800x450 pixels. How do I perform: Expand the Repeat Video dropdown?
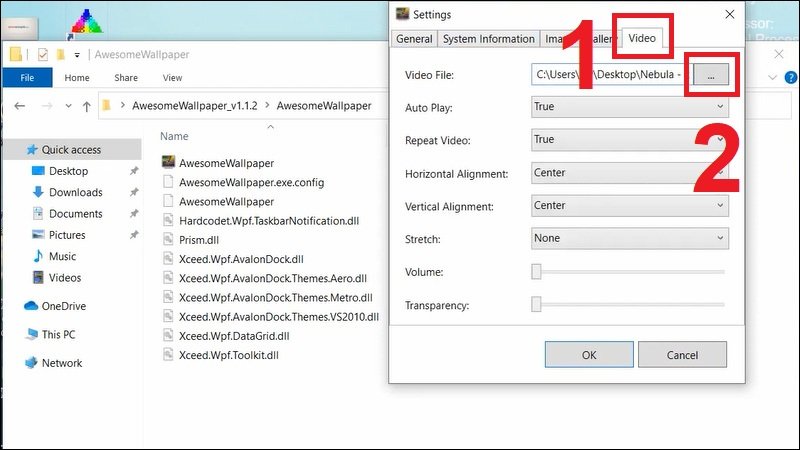tap(629, 140)
